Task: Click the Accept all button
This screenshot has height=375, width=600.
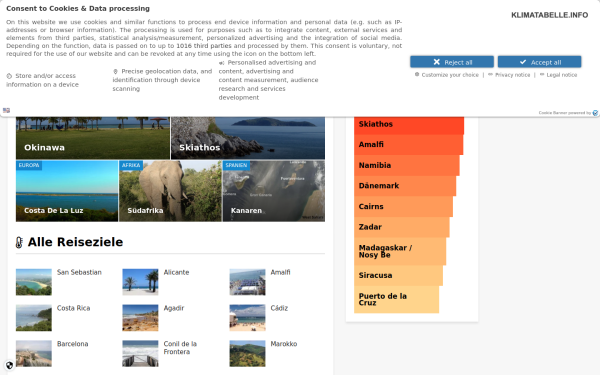Action: [539, 62]
